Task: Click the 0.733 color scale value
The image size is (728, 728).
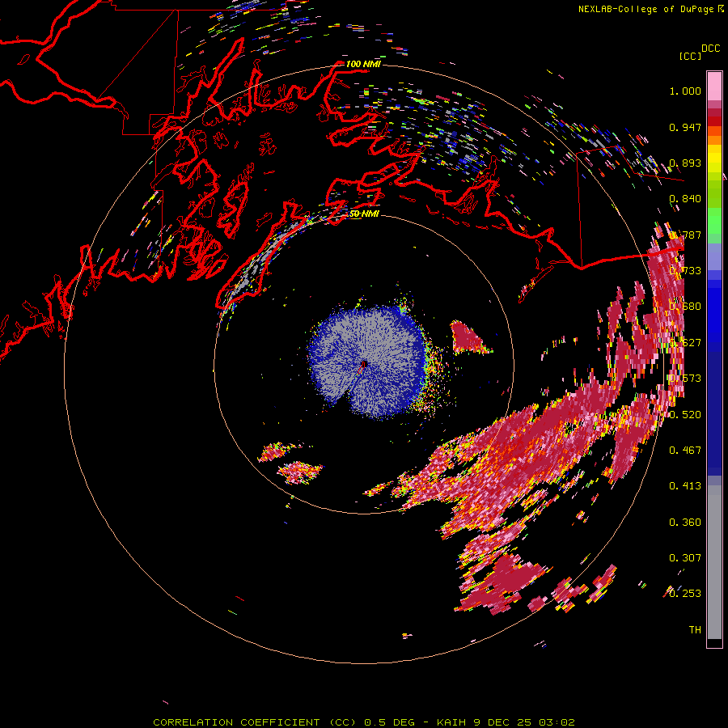Action: click(685, 271)
